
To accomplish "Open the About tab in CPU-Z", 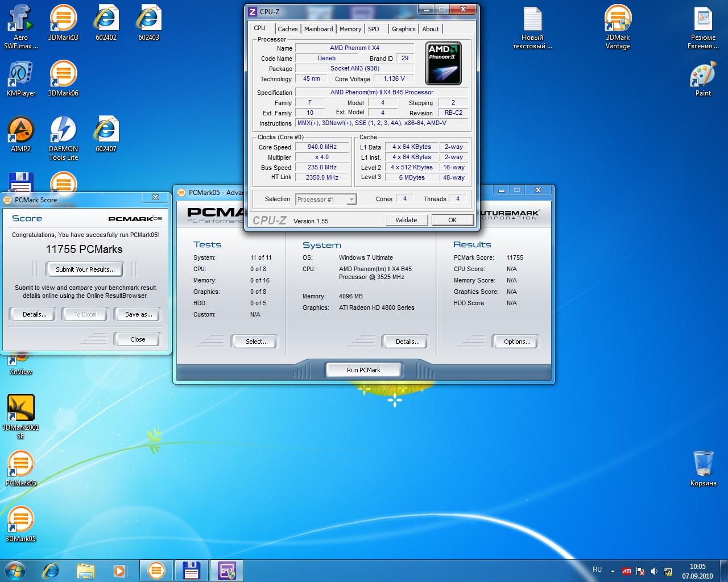I will (x=431, y=29).
